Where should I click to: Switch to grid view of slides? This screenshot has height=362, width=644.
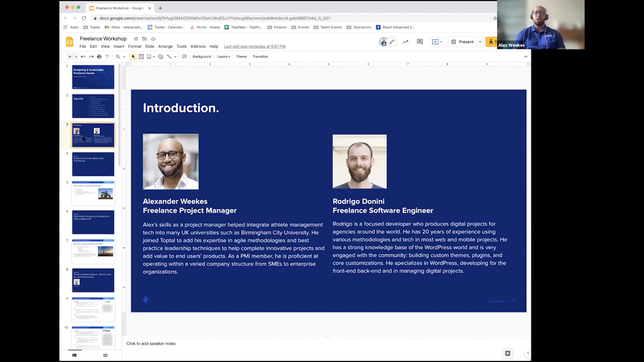(105, 355)
